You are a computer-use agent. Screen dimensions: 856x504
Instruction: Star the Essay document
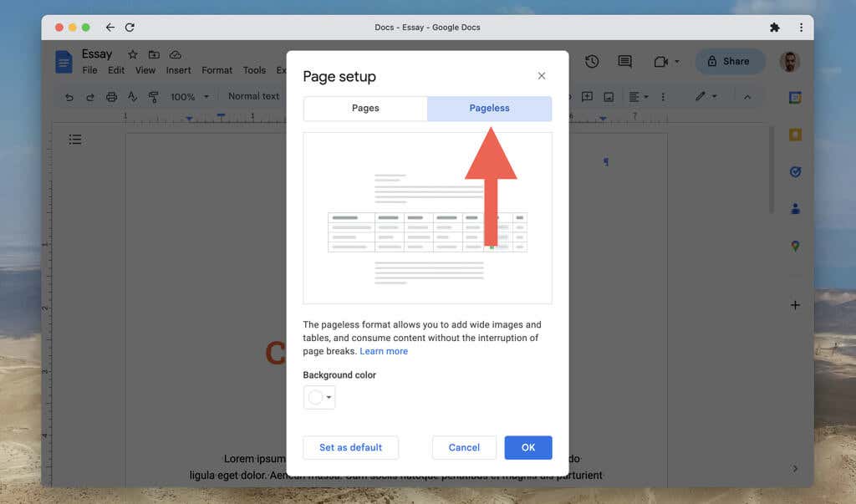tap(132, 54)
